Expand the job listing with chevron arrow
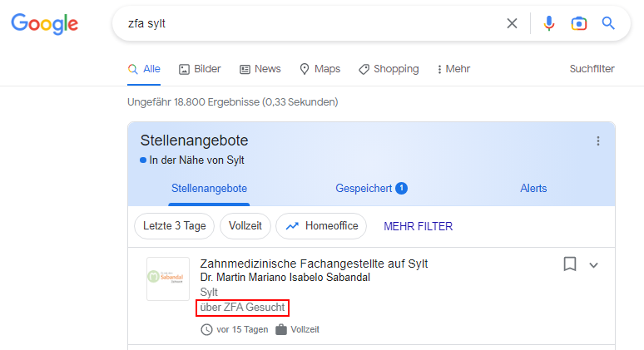Viewport: 644px width, 350px height. pos(593,265)
